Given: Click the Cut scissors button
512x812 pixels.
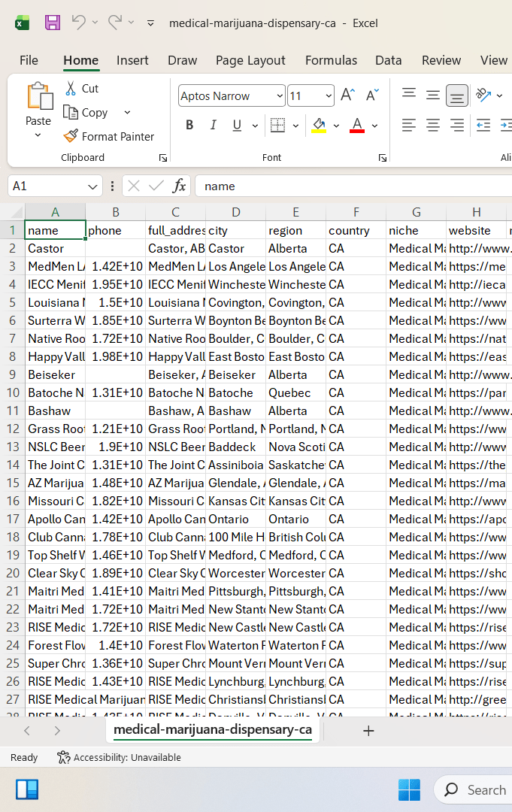Looking at the screenshot, I should point(82,89).
